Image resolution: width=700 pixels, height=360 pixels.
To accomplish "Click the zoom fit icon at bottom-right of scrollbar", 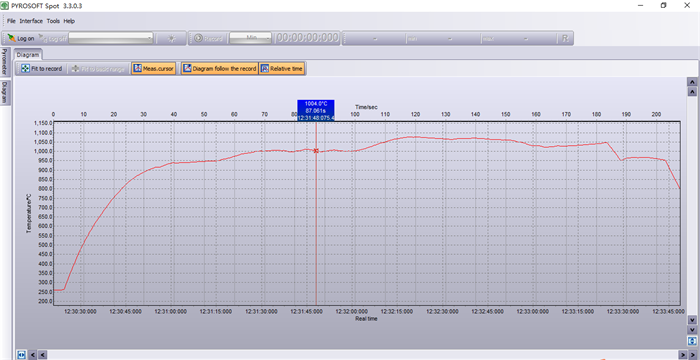I will [692, 340].
